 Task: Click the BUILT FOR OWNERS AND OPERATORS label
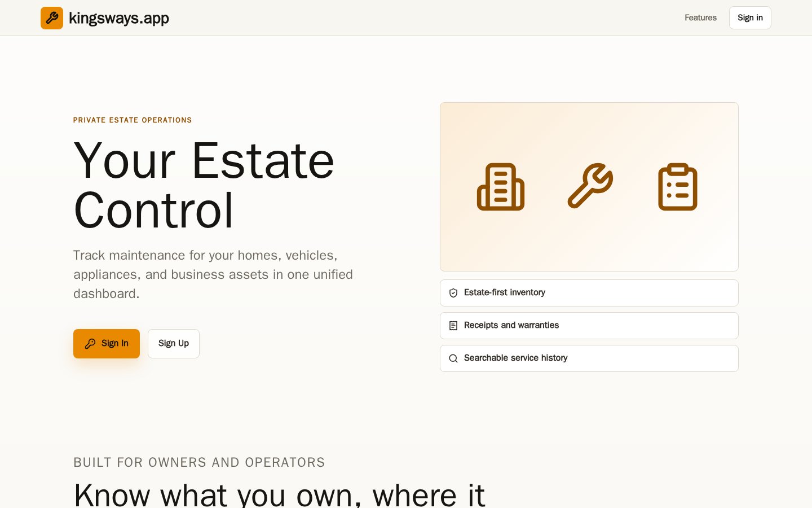(199, 462)
